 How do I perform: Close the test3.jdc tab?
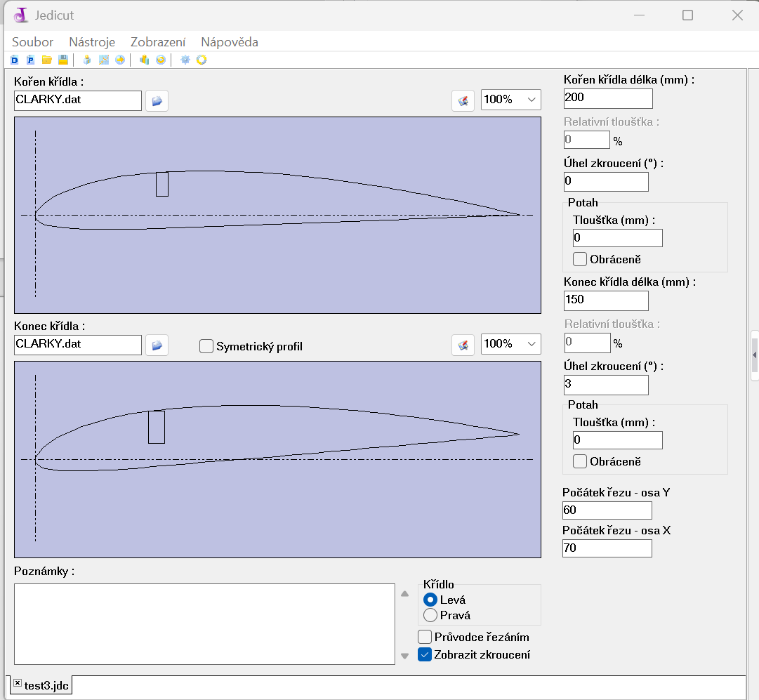pyautogui.click(x=18, y=683)
